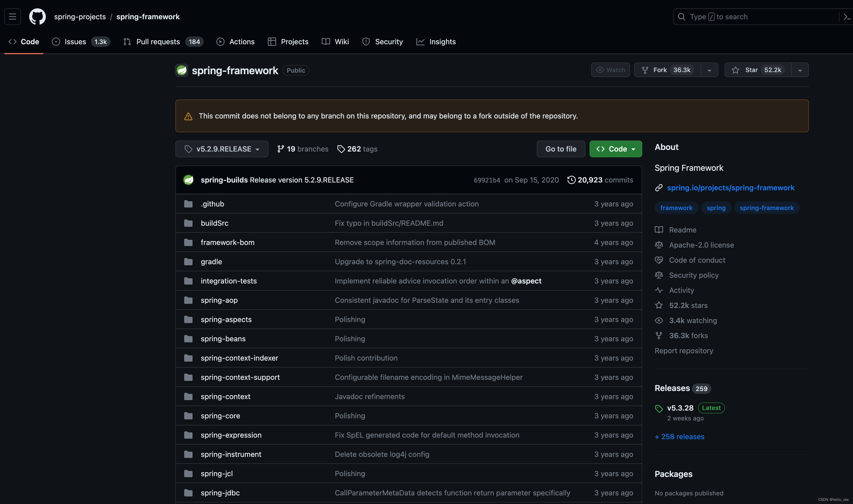Viewport: 853px width, 504px height.
Task: Click the GitHub Octocat logo
Action: pyautogui.click(x=37, y=17)
